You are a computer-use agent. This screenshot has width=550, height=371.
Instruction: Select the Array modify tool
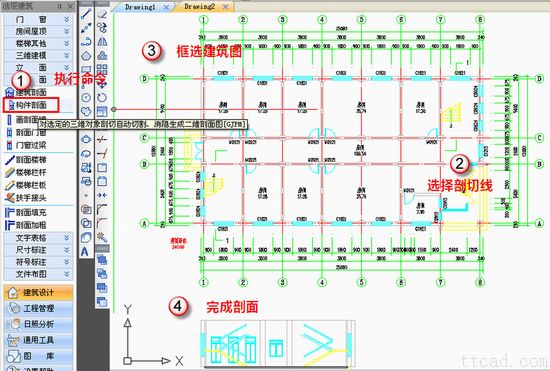coord(102,70)
